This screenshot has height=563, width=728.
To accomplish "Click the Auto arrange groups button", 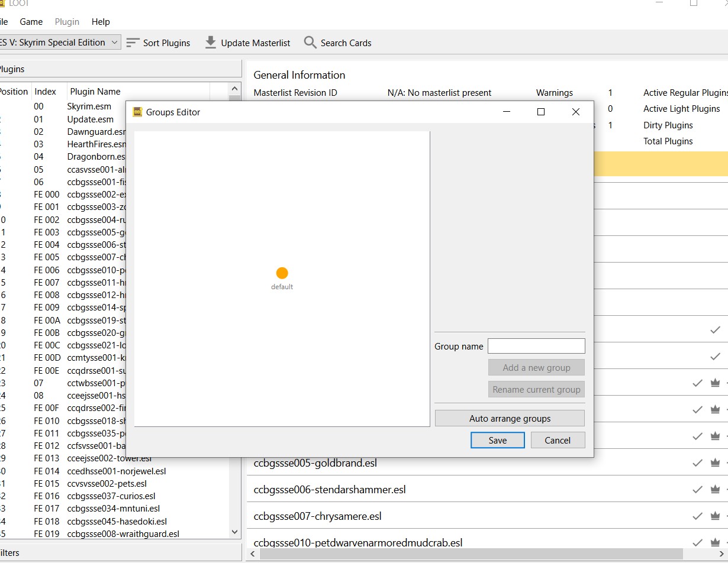I will [x=509, y=418].
